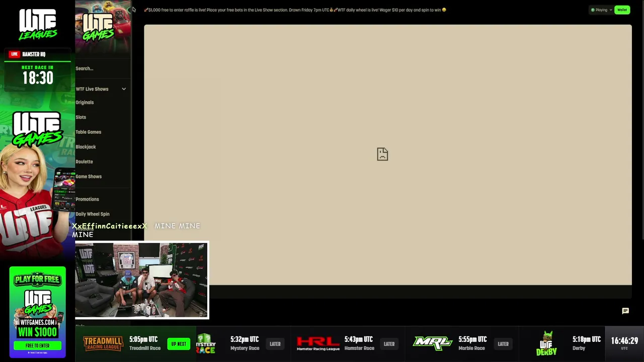Open Daily Wheel Spin
The image size is (644, 362).
(x=93, y=214)
